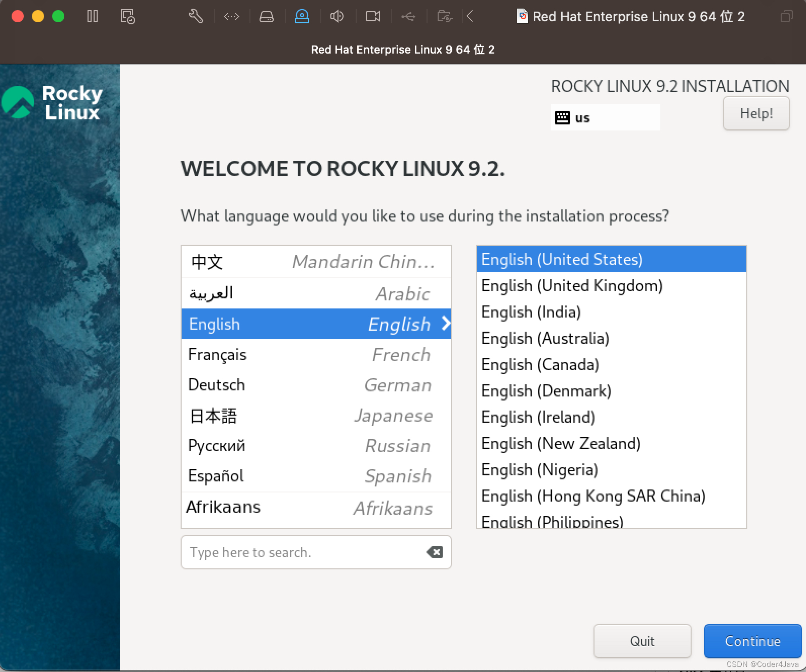Select Arabic in the language list
Viewport: 806px width, 672px height.
point(316,293)
